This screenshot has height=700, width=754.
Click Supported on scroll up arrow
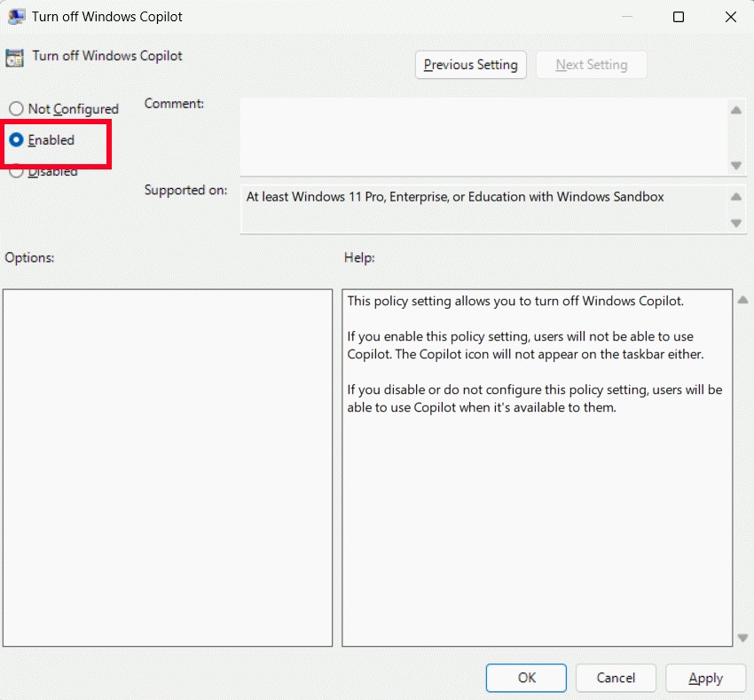click(735, 196)
